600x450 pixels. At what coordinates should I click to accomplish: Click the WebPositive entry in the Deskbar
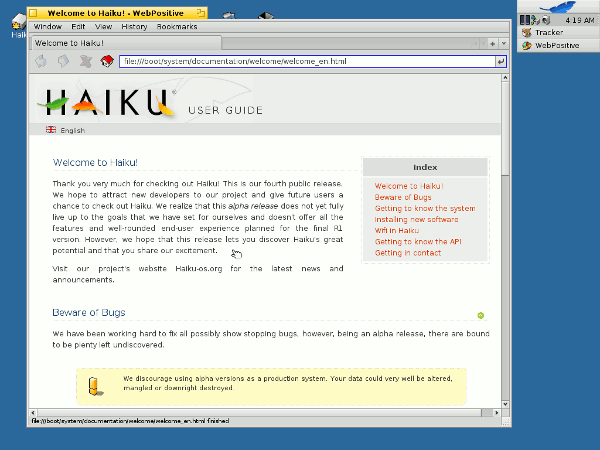coord(558,46)
